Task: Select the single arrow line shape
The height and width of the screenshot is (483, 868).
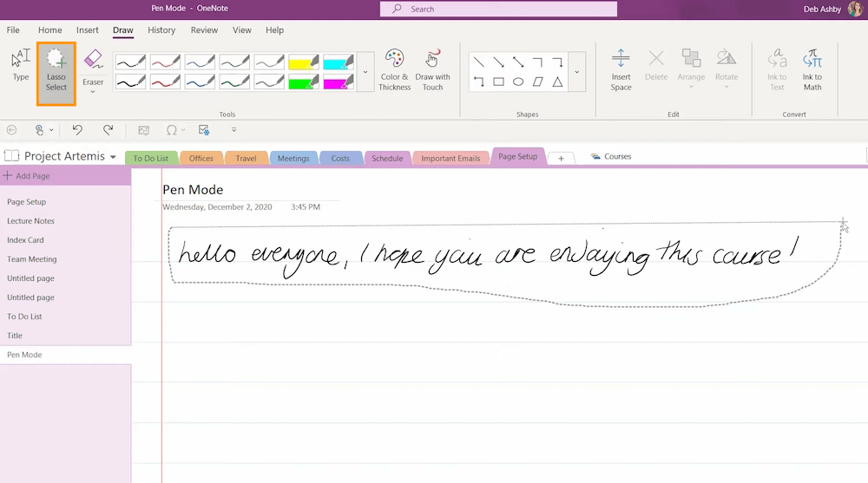Action: coord(498,62)
